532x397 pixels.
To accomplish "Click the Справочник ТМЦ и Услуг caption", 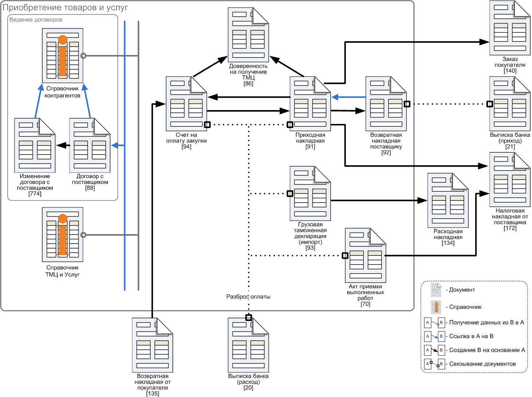I will (63, 271).
